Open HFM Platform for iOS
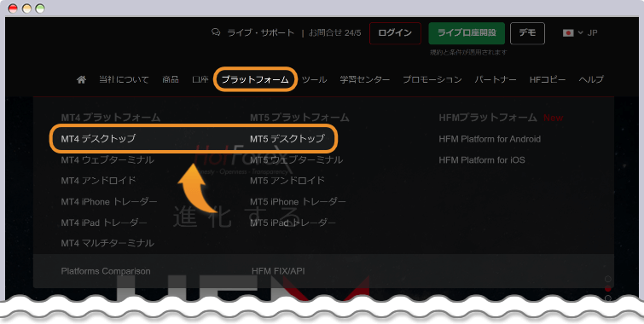 coord(482,160)
